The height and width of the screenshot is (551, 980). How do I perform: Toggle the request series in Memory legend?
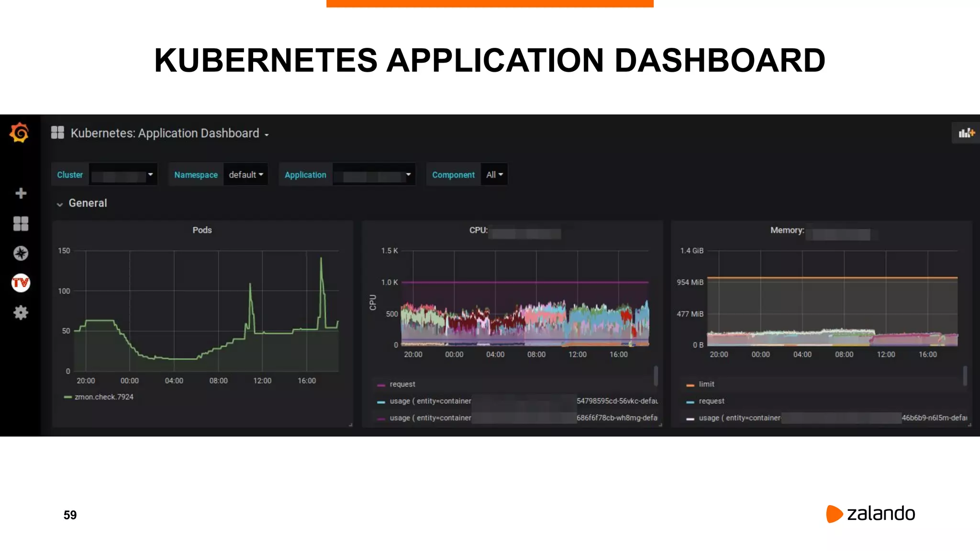pos(712,401)
